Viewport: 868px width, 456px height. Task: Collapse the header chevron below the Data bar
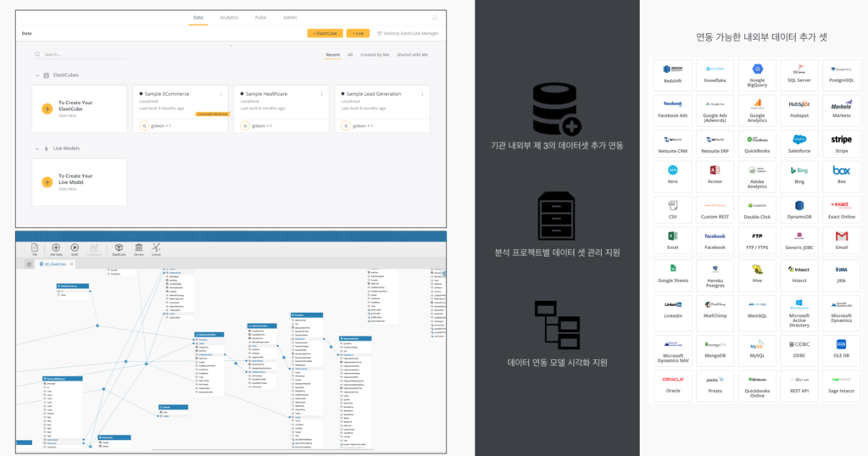(x=231, y=46)
